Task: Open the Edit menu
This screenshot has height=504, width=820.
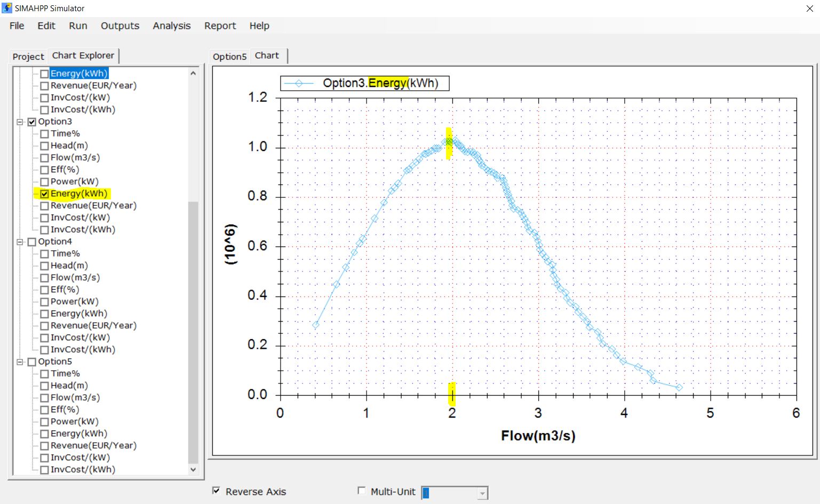Action: 46,26
